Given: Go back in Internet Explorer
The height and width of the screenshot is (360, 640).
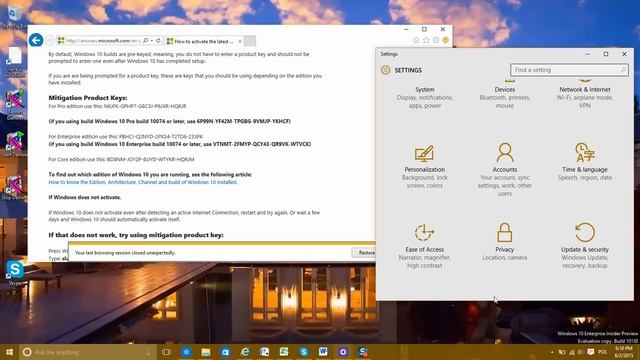Looking at the screenshot, I should point(36,40).
